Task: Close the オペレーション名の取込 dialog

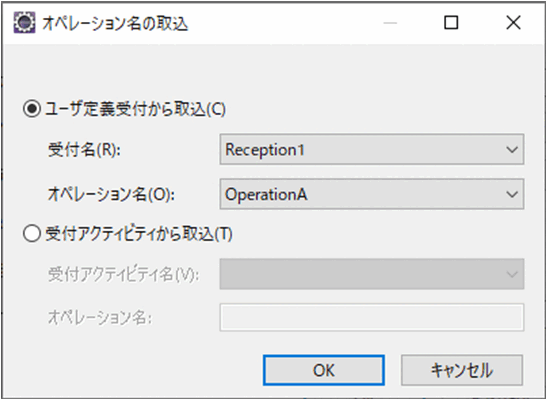Action: [514, 23]
